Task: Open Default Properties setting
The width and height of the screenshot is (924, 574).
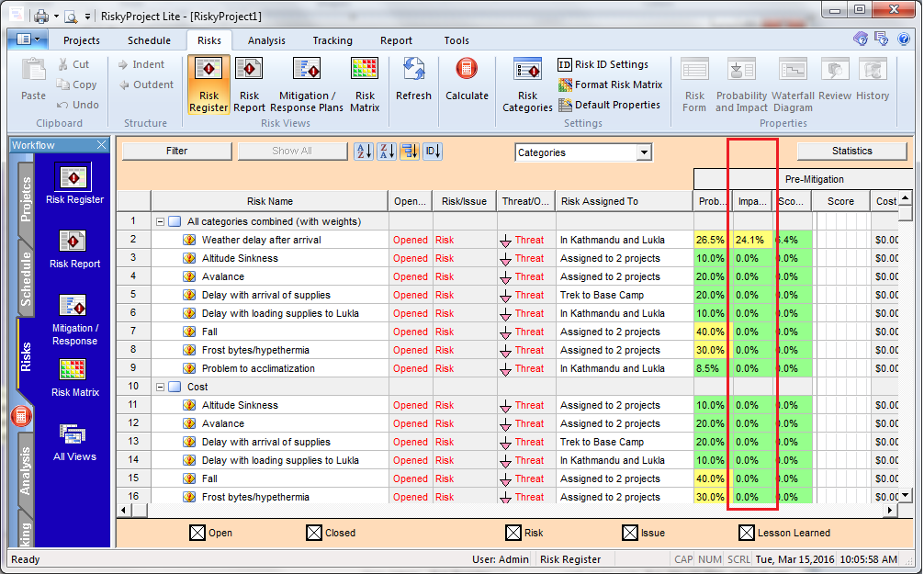Action: (x=609, y=105)
